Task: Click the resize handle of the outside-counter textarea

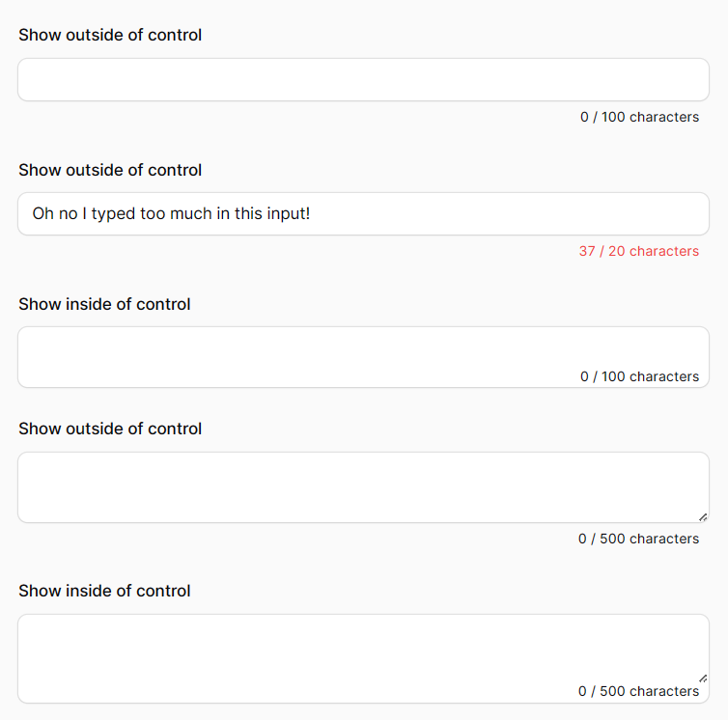Action: [x=703, y=517]
